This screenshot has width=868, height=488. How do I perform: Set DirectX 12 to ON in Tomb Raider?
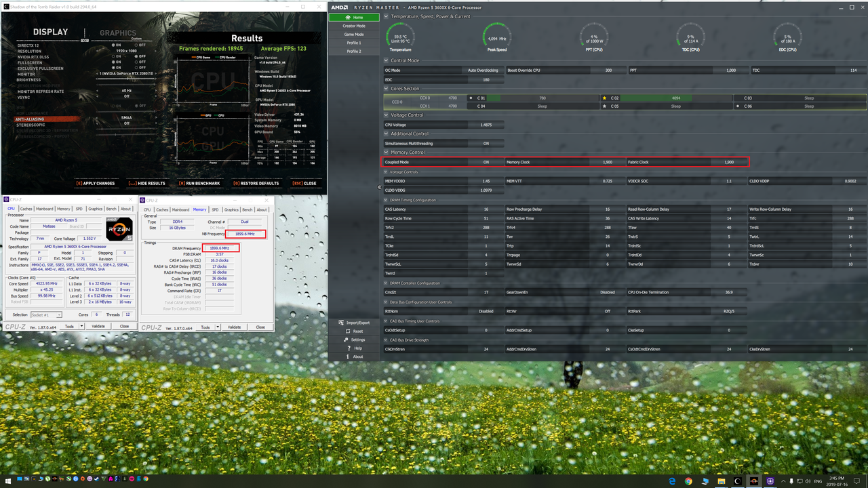(x=118, y=45)
